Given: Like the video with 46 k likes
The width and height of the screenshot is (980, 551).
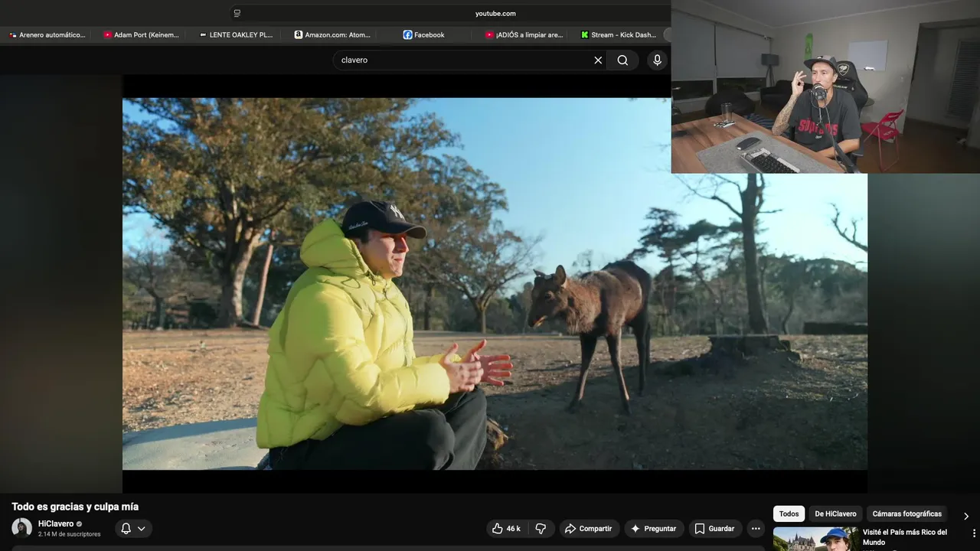Looking at the screenshot, I should tap(506, 529).
